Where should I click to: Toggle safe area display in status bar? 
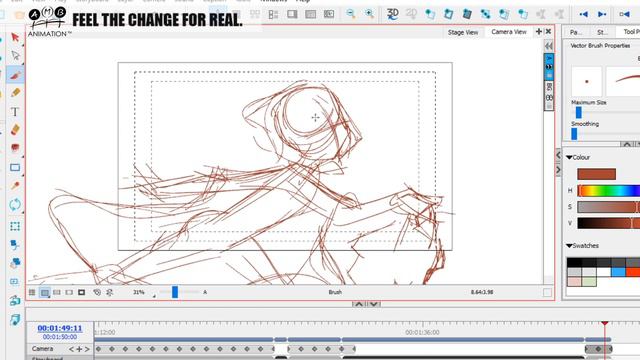click(x=44, y=292)
